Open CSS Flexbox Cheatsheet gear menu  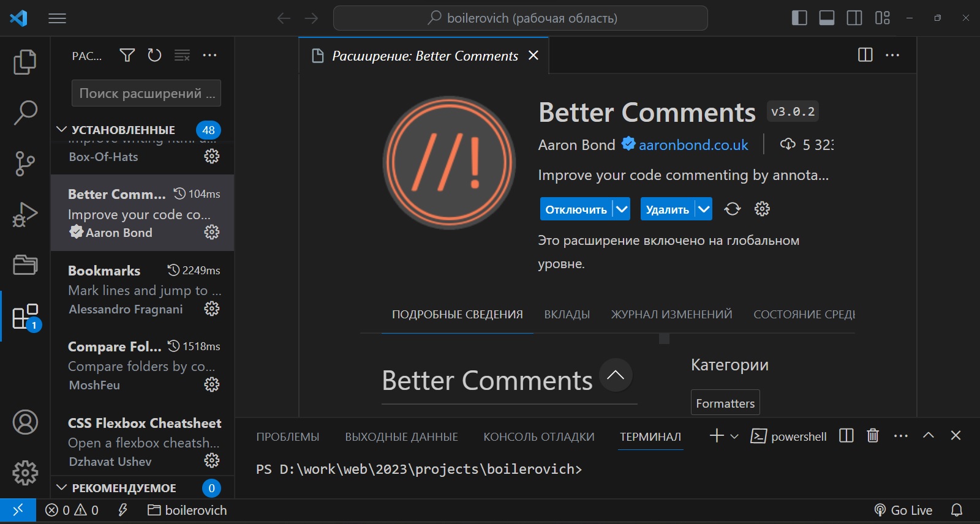coord(212,460)
